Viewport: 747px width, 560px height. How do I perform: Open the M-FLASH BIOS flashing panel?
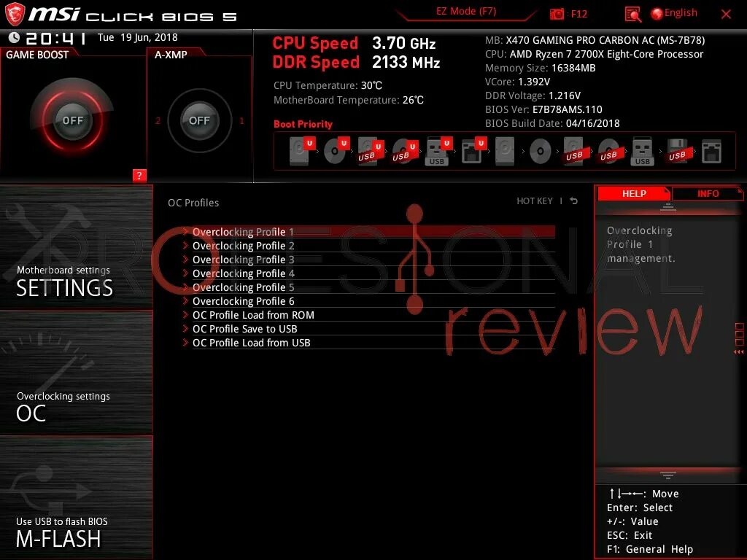[x=76, y=497]
